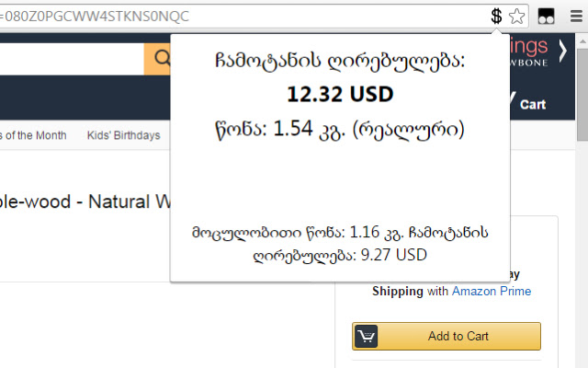Open the "of the Month" navigation link

(x=34, y=135)
